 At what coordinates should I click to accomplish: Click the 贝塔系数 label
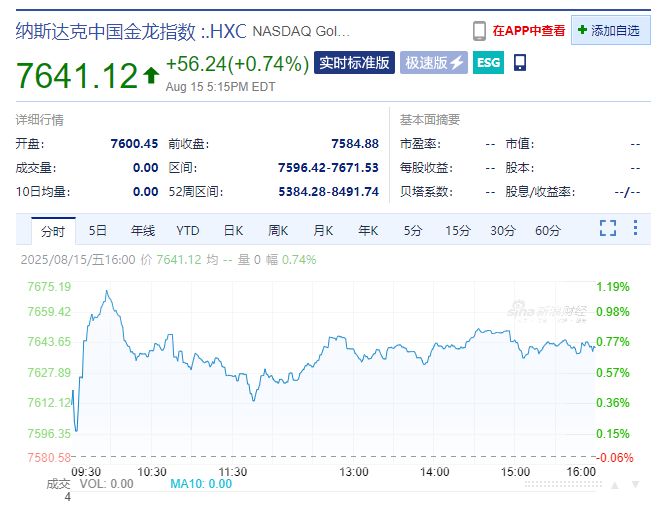(x=426, y=192)
